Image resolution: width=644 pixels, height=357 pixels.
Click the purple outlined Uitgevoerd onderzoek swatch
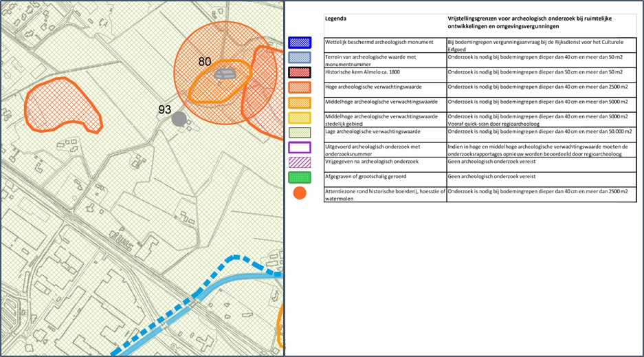(300, 147)
